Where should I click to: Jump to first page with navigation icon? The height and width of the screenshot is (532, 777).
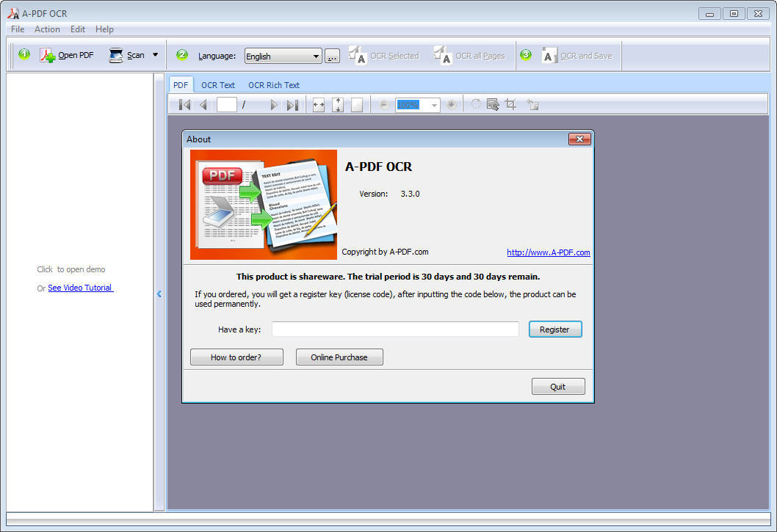tap(183, 104)
